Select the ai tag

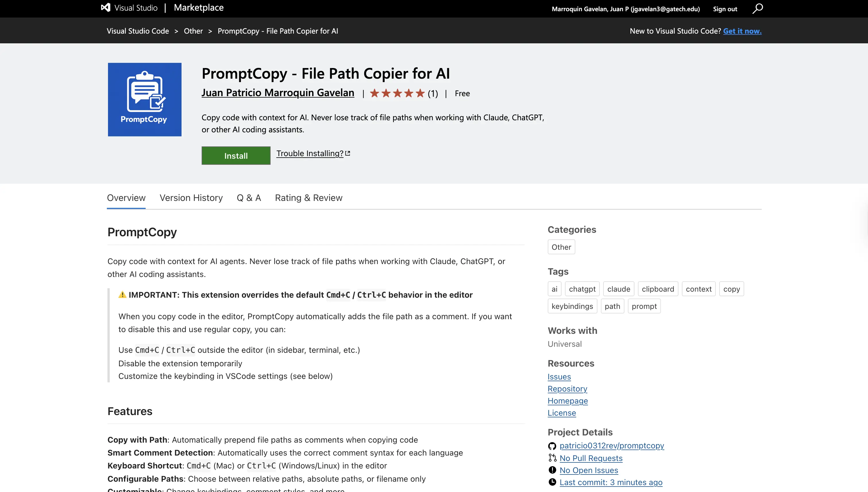(x=555, y=289)
